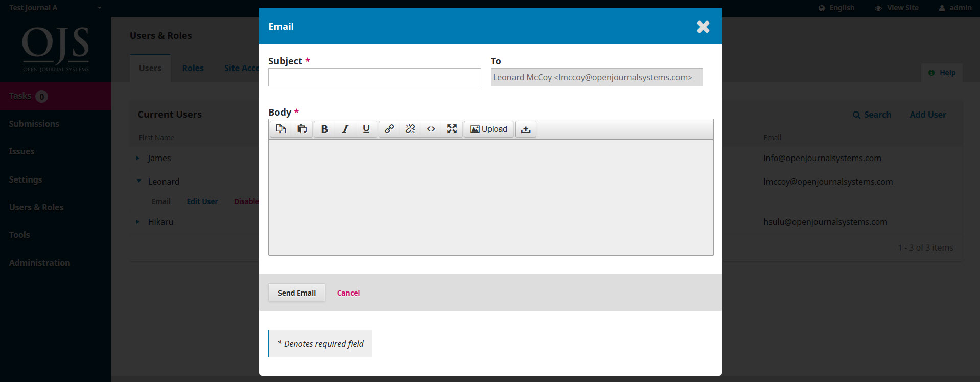The image size is (980, 382).
Task: Click the Subject input field
Action: click(x=375, y=77)
